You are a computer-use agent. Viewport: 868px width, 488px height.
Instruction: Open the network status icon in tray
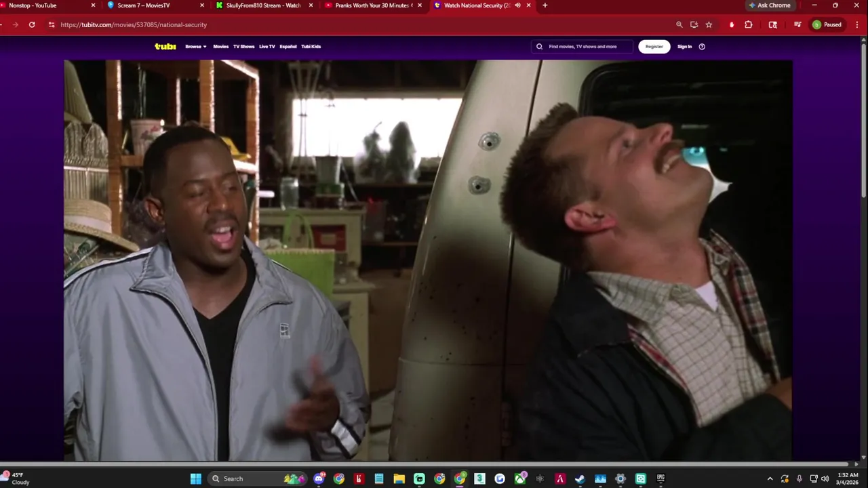814,479
